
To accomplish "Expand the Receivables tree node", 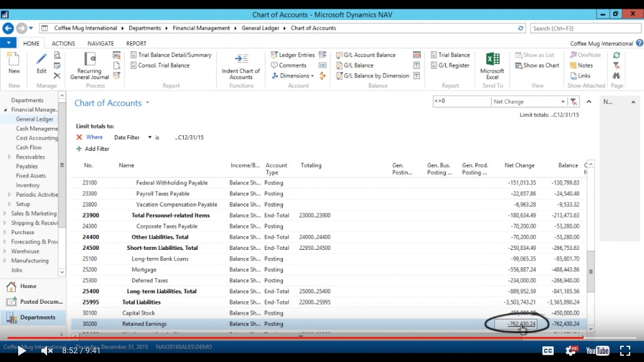I will [x=9, y=157].
